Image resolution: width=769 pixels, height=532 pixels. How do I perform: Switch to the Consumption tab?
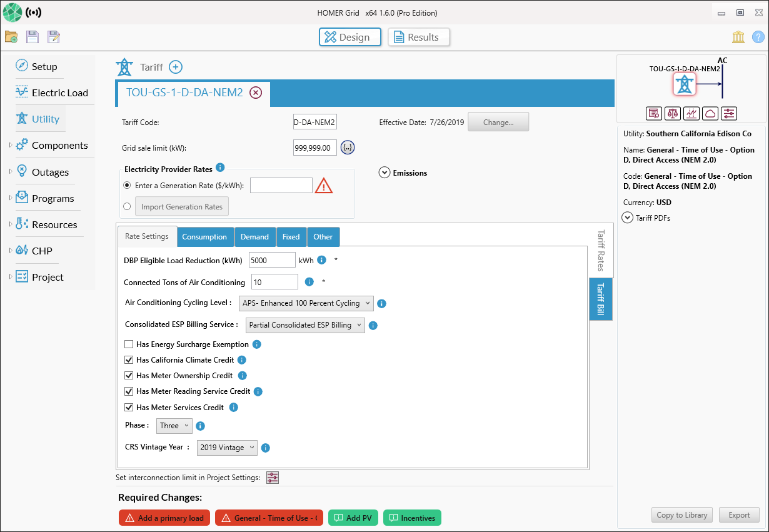click(x=205, y=237)
